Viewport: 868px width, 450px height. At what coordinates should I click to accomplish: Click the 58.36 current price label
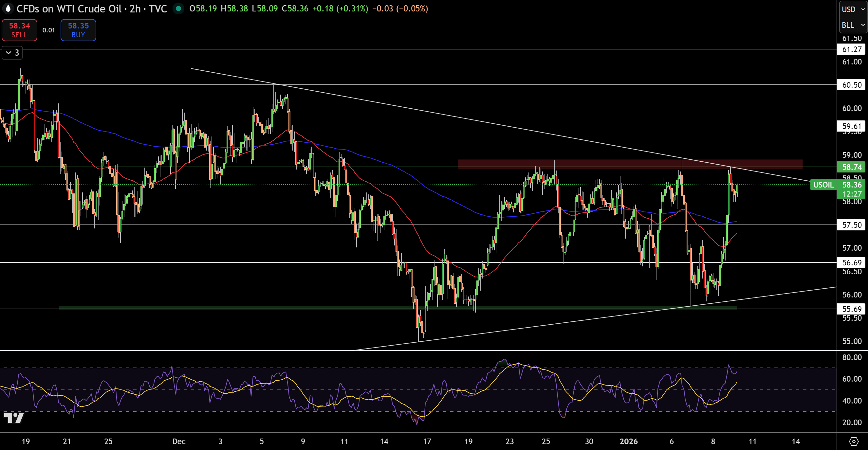tap(852, 185)
